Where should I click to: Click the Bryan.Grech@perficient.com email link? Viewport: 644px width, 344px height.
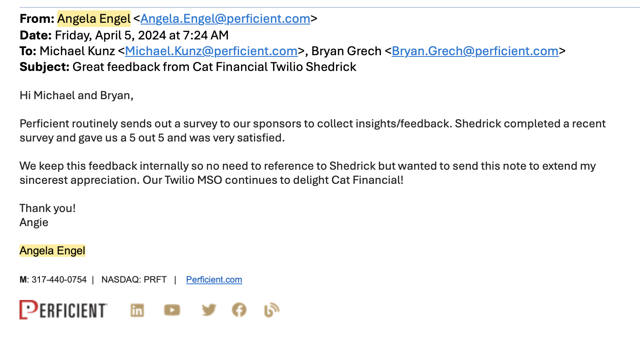[475, 51]
